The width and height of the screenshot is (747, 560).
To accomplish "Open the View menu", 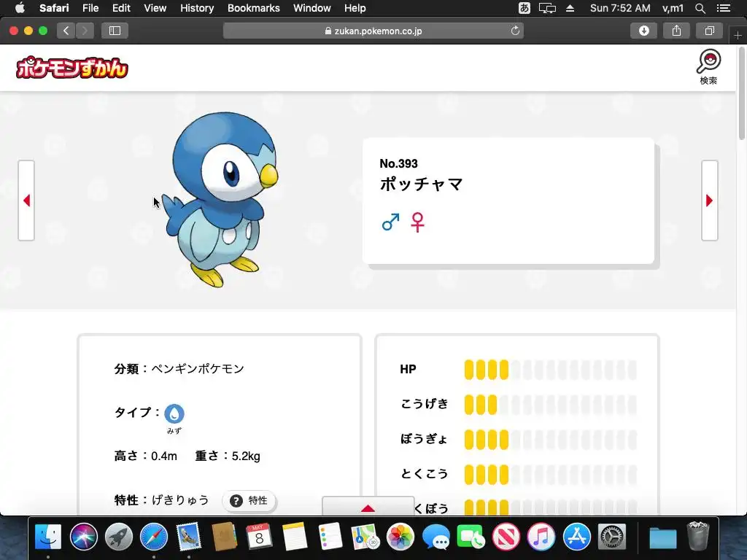I will click(x=155, y=8).
